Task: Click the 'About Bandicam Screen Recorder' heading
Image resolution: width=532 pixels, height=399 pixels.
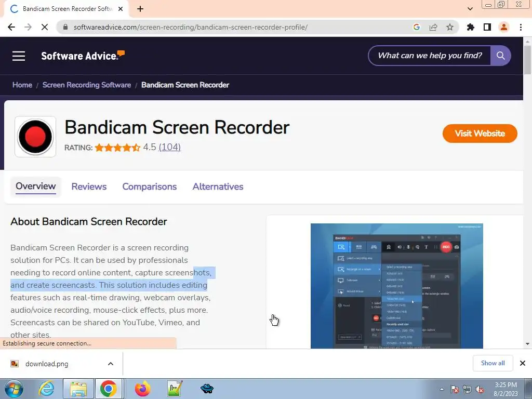Action: pos(88,221)
